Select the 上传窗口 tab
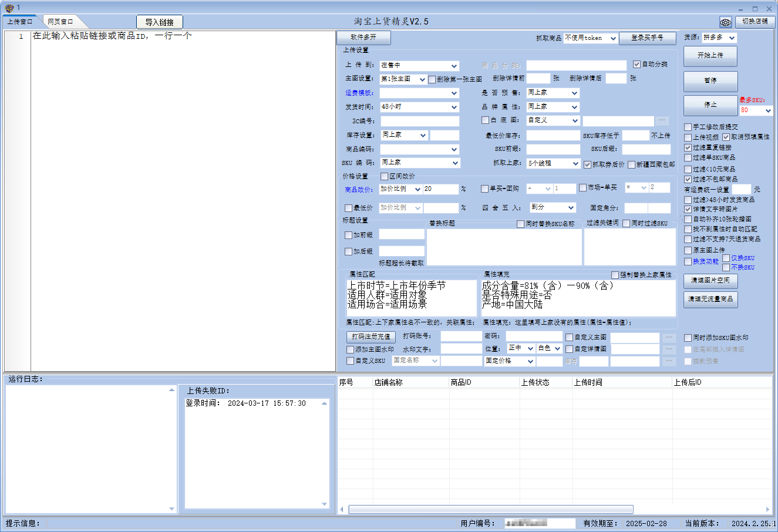The image size is (778, 532). (x=20, y=22)
